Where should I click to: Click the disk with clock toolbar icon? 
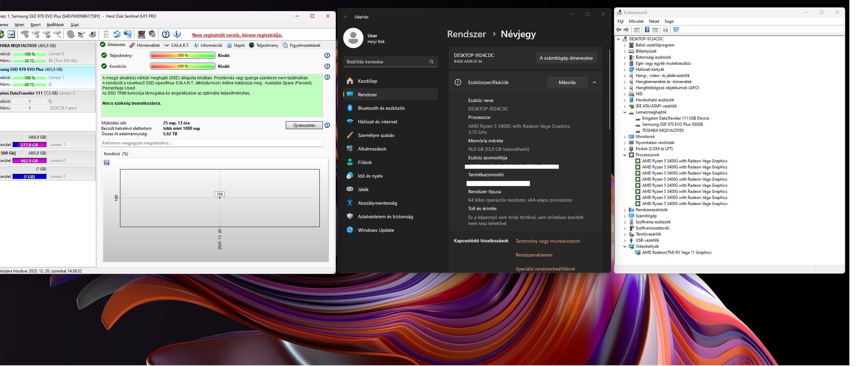pos(36,34)
